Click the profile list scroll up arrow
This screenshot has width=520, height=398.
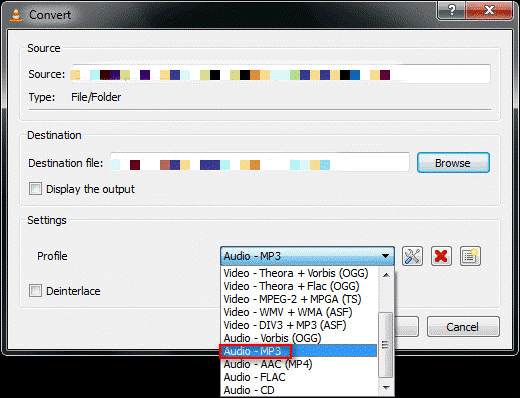[386, 274]
